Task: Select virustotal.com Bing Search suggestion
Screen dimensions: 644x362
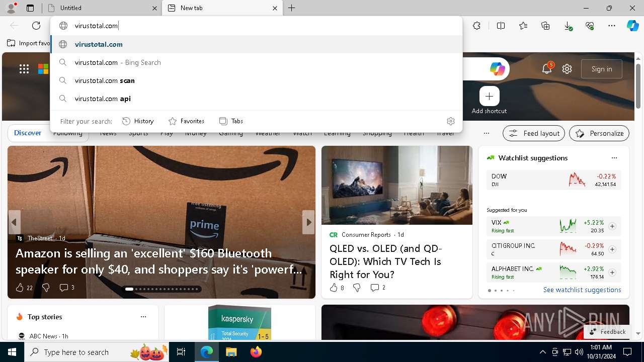Action: 256,62
